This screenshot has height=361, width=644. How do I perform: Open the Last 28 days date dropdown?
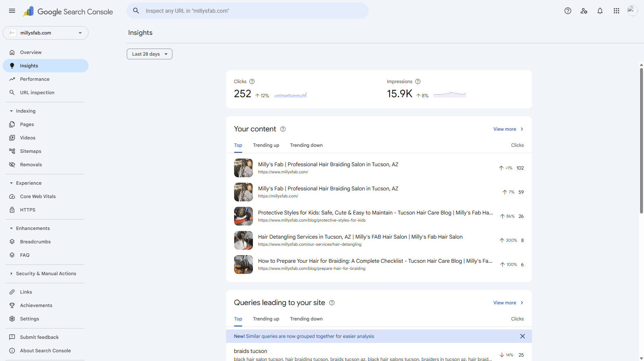pyautogui.click(x=150, y=54)
